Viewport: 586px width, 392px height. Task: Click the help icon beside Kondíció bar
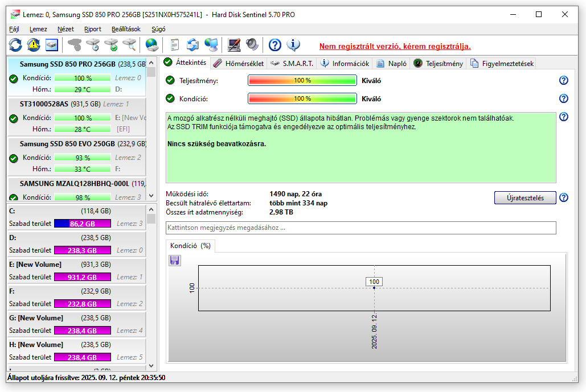[564, 98]
